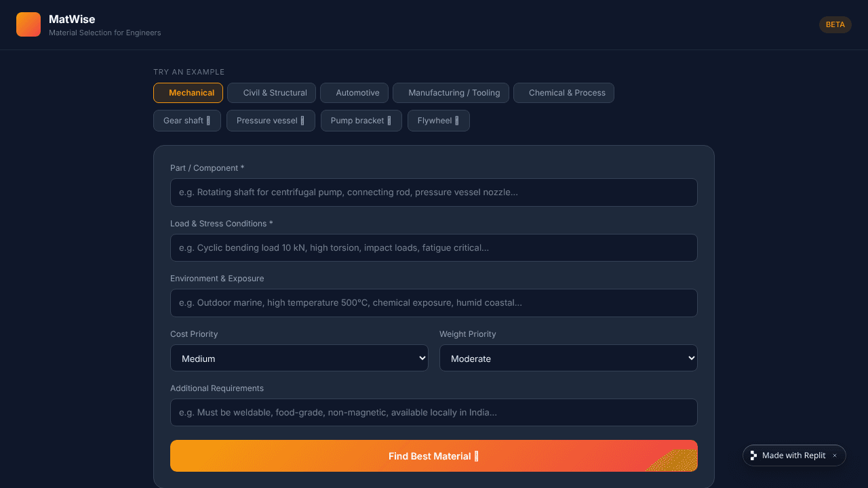The width and height of the screenshot is (868, 488).
Task: Click Find Best Material button
Action: (x=434, y=456)
